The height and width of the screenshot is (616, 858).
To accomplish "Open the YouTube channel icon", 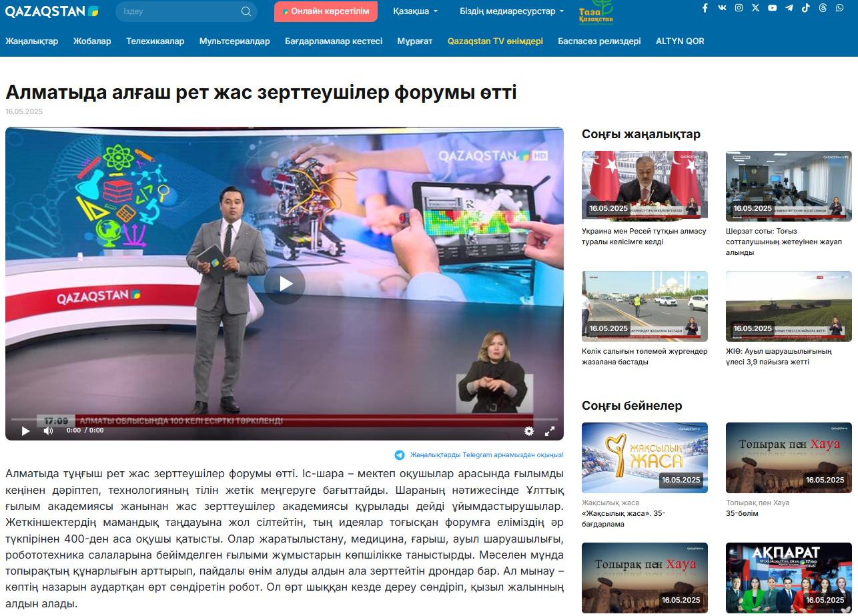I will click(x=772, y=8).
